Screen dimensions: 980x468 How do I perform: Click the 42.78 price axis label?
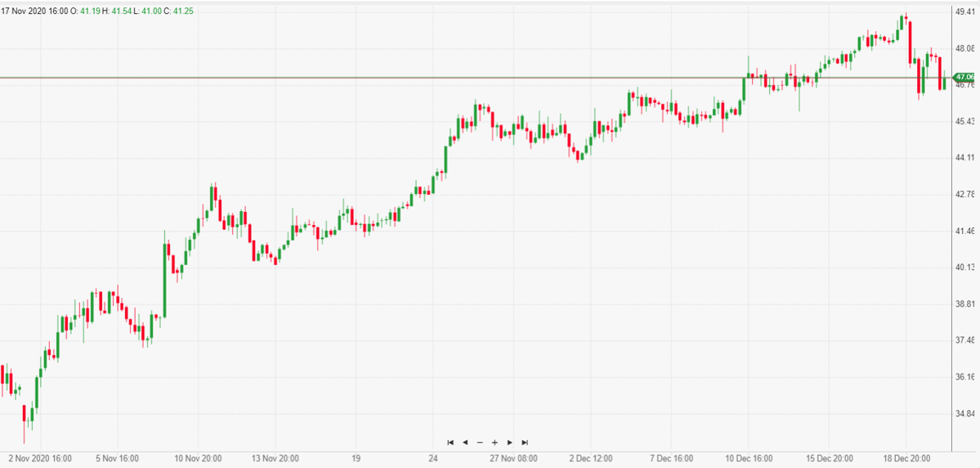pos(964,195)
